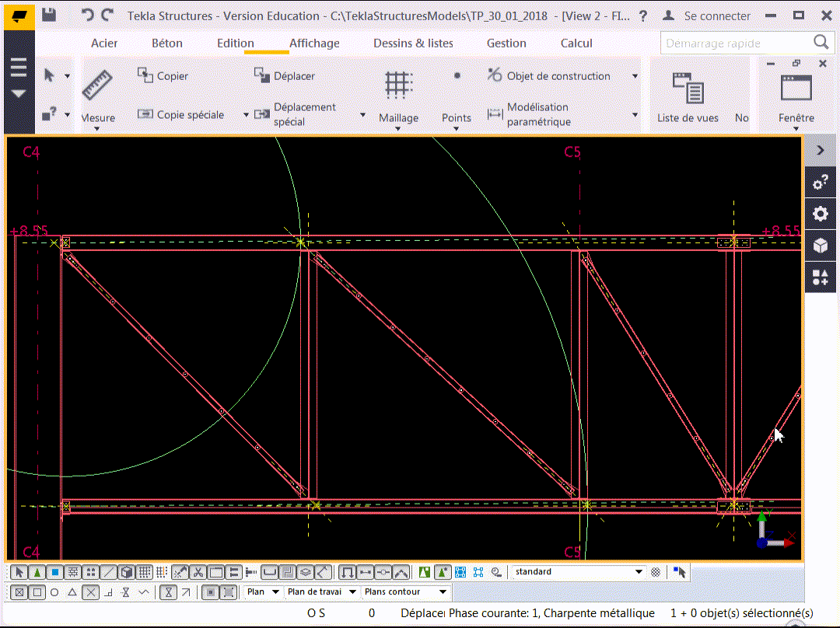
Task: Click Modélisation paramétrique
Action: coord(530,114)
